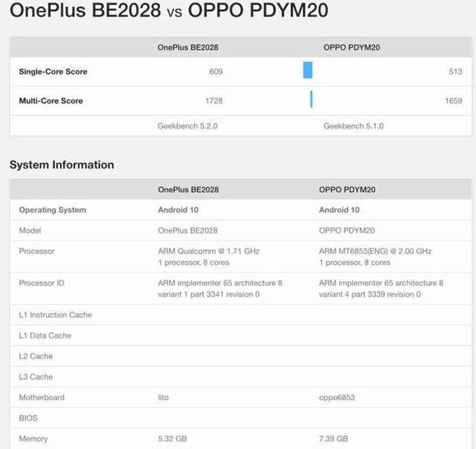Viewport: 476px width, 449px height.
Task: Select the OnePlus BE2028 scores column header
Action: coord(188,48)
